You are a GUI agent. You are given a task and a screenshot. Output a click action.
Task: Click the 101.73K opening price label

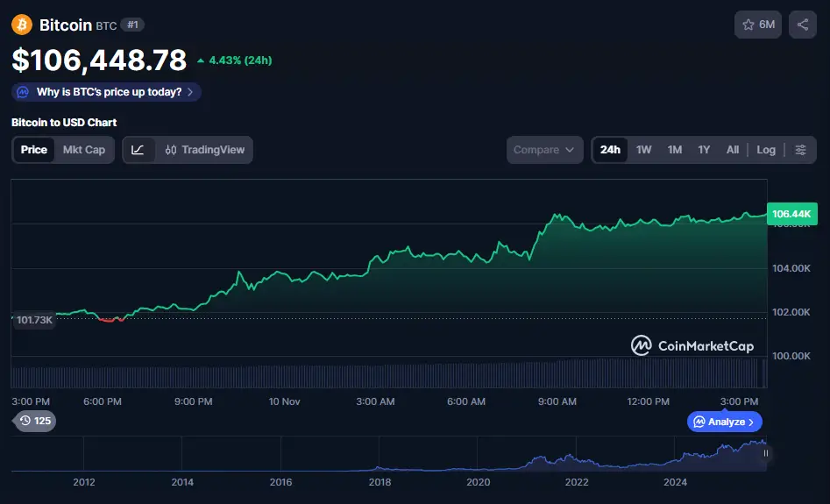tap(34, 320)
